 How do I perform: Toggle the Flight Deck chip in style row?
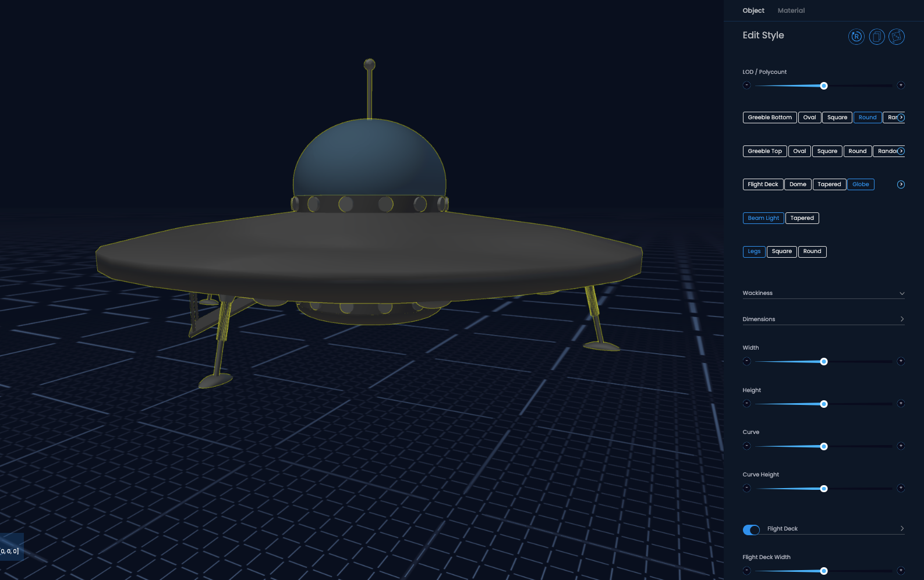(x=763, y=184)
